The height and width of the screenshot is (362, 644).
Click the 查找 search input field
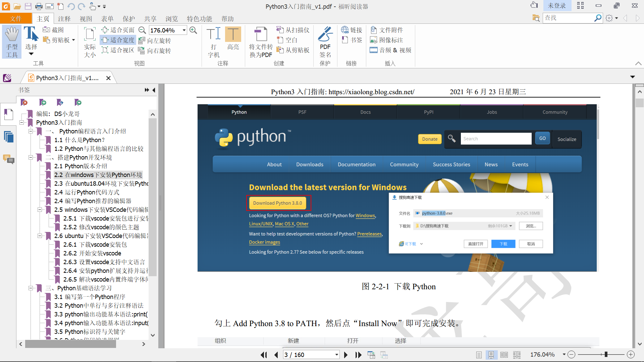click(568, 18)
